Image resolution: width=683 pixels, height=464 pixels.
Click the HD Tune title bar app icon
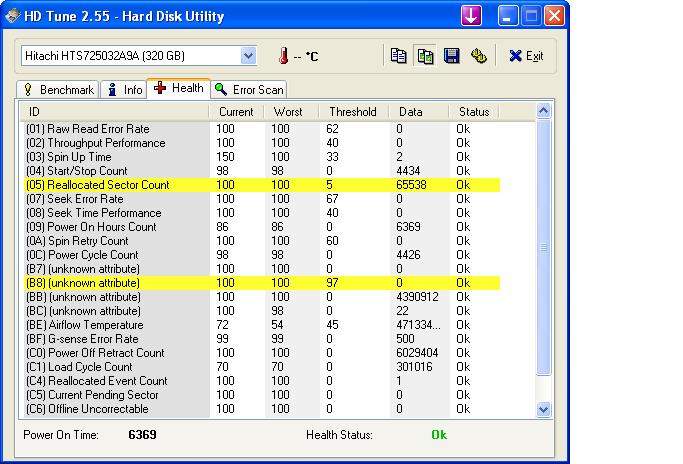(12, 16)
